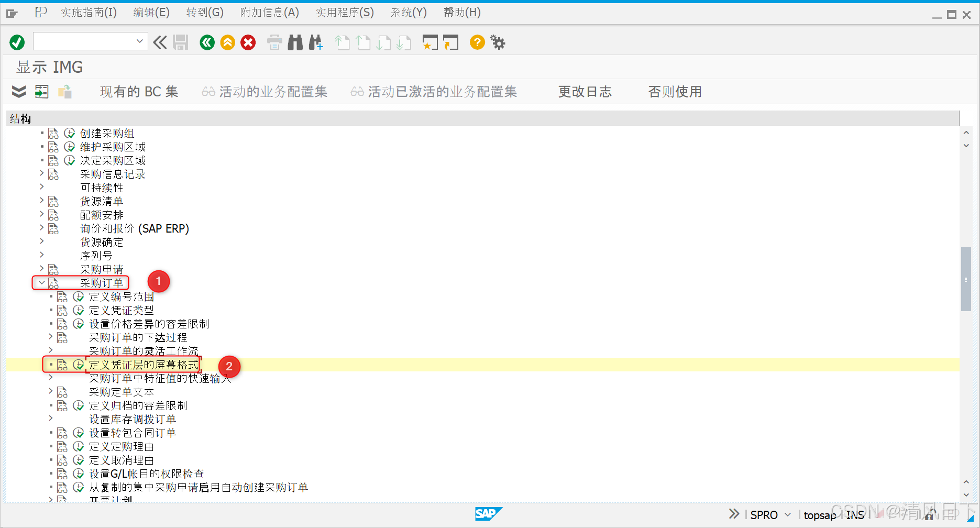Click the Cancel red X icon

(x=248, y=42)
